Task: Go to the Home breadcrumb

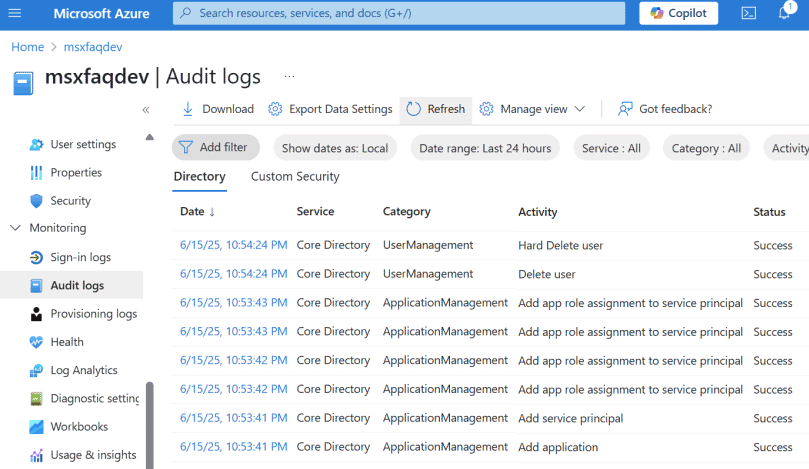Action: point(27,47)
